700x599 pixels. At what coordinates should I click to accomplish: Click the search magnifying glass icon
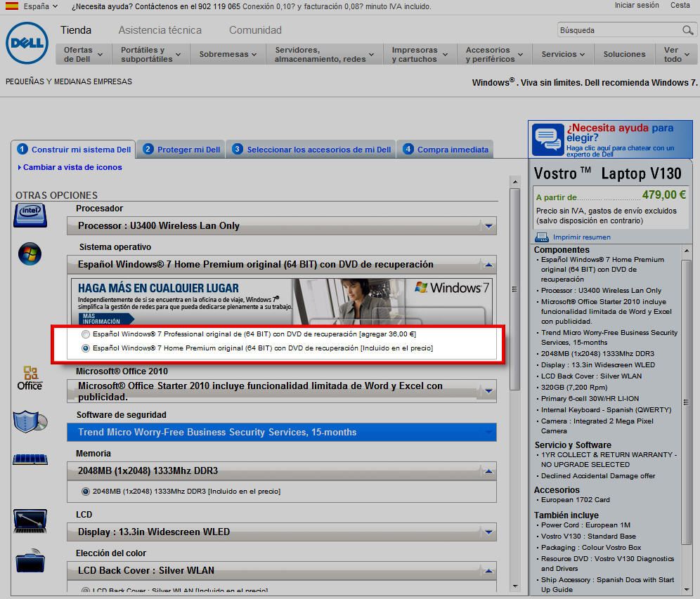pyautogui.click(x=687, y=30)
